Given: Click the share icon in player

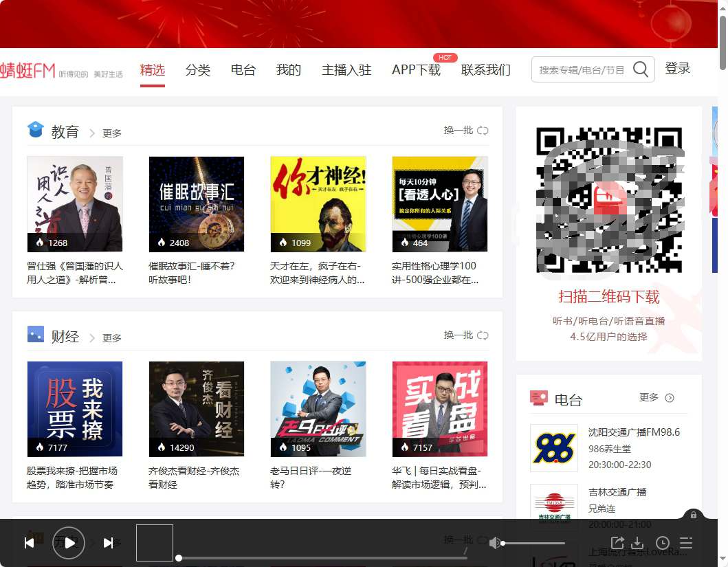Looking at the screenshot, I should (617, 542).
